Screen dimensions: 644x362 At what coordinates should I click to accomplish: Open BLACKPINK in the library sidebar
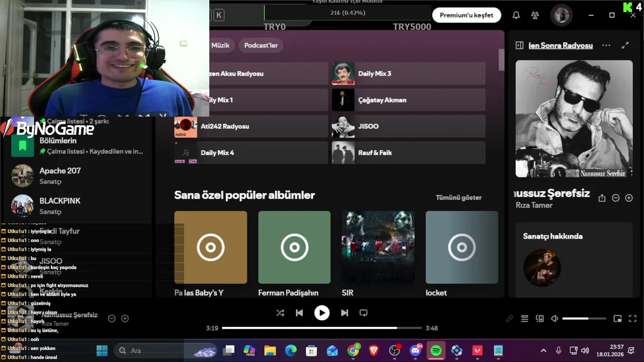pyautogui.click(x=78, y=206)
